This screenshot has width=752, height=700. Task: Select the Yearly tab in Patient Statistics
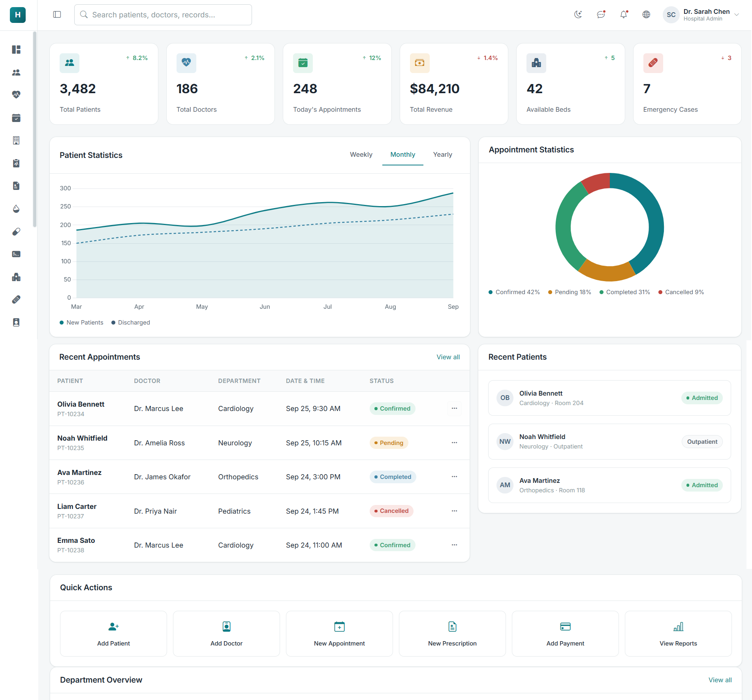(442, 155)
